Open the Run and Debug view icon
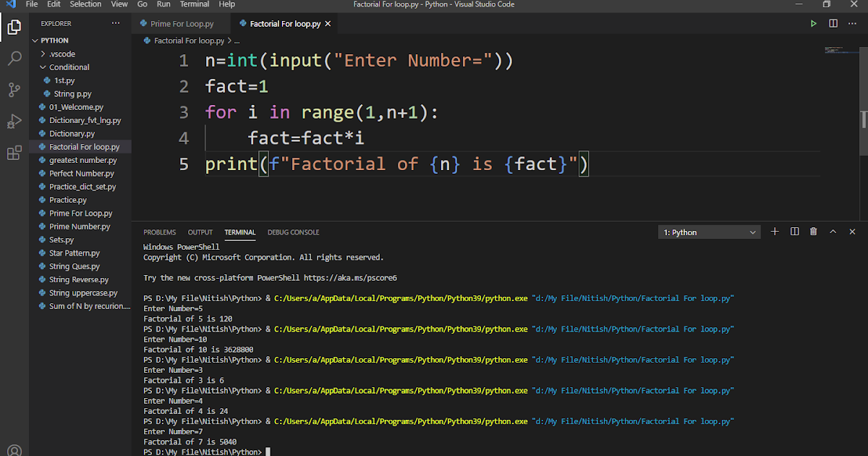The width and height of the screenshot is (868, 456). click(14, 121)
